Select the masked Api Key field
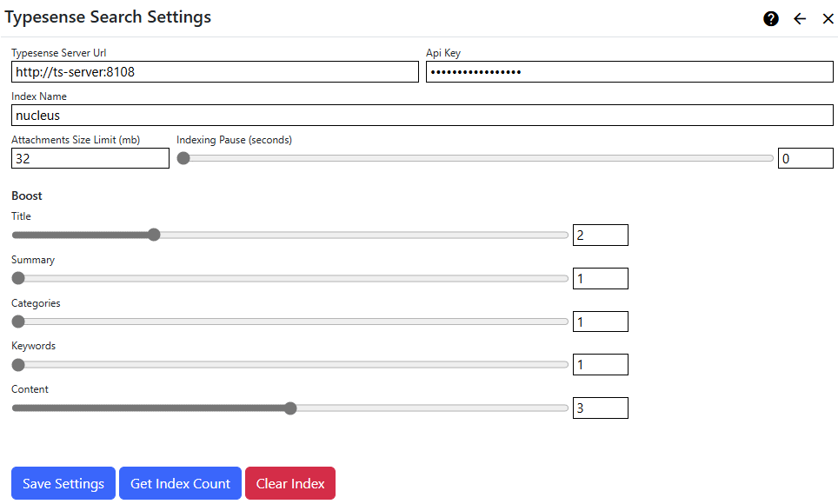This screenshot has width=838, height=504. [629, 72]
